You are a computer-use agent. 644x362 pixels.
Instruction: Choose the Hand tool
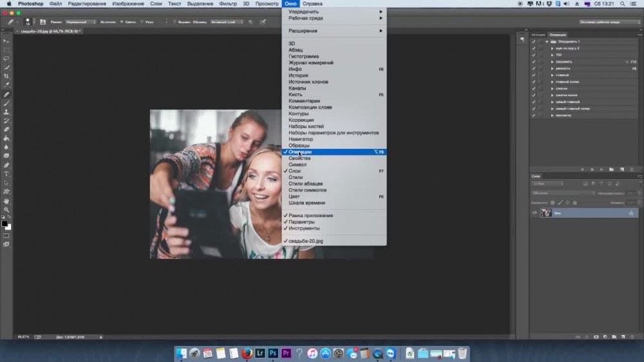(x=7, y=201)
